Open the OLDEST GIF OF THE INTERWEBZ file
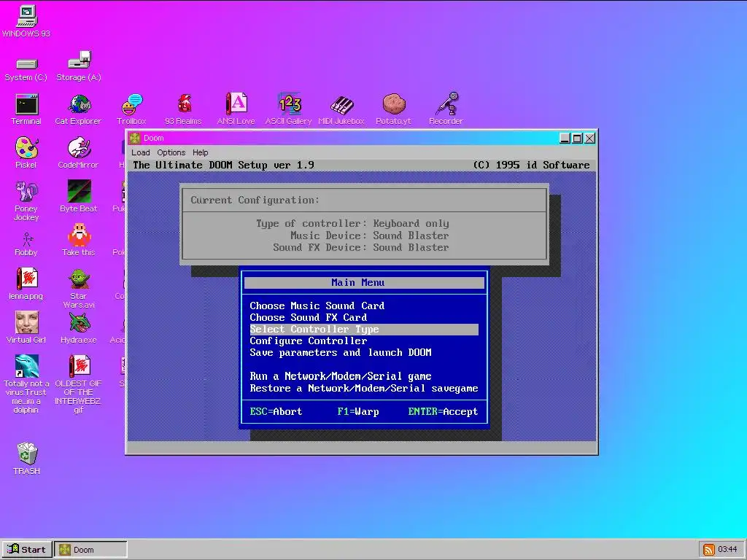Screen dimensions: 747x560 click(x=79, y=384)
